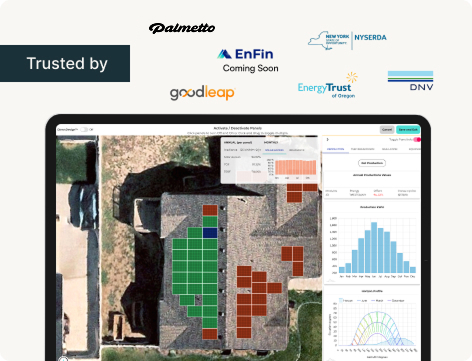Select the blue highlighted solar panel on roof

tap(210, 232)
